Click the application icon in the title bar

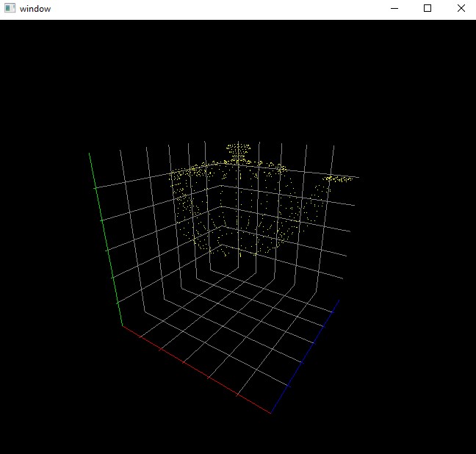(x=10, y=8)
